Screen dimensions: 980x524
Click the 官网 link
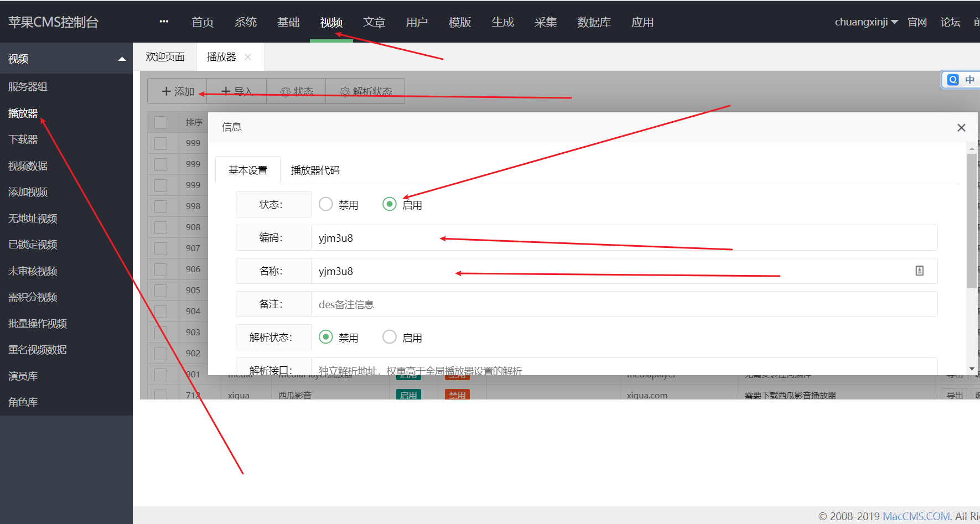[x=917, y=22]
